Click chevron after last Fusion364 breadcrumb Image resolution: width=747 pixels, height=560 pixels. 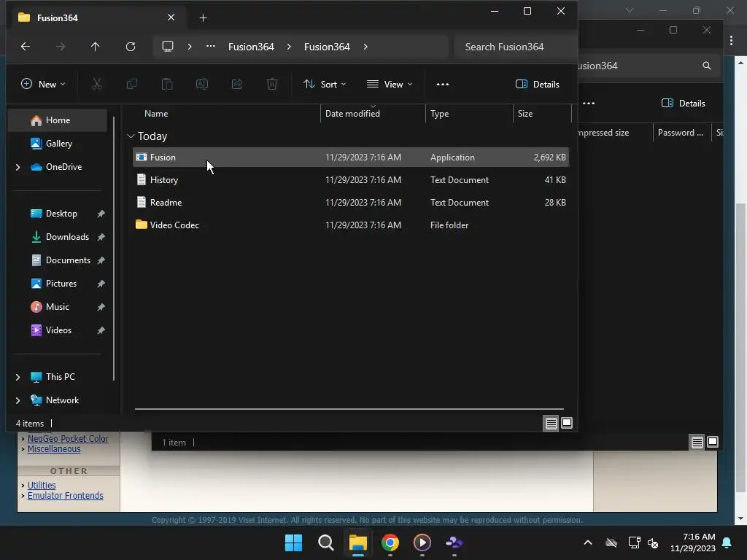[365, 47]
